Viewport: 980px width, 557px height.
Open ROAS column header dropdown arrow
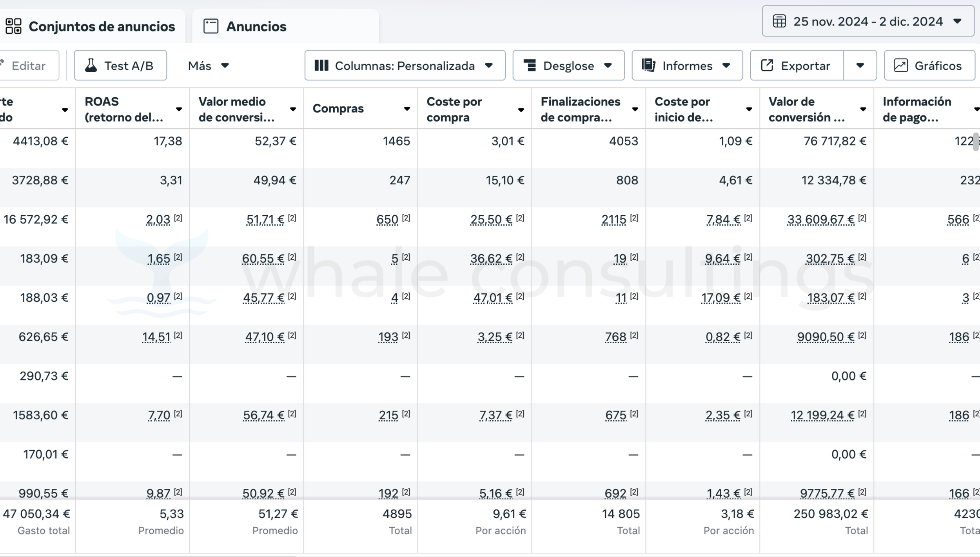pyautogui.click(x=179, y=109)
